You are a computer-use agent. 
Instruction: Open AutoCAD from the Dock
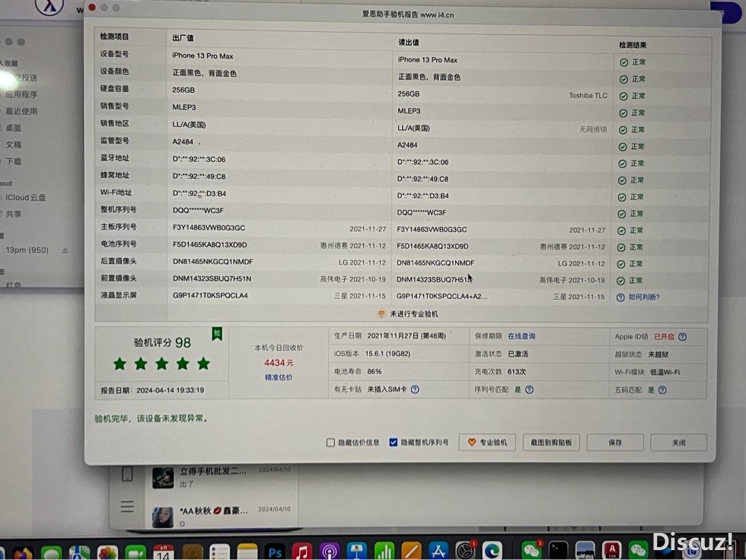pyautogui.click(x=612, y=551)
